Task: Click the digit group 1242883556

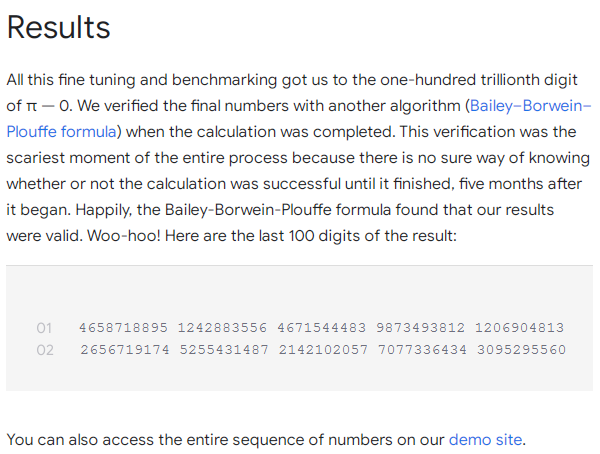Action: pyautogui.click(x=222, y=327)
